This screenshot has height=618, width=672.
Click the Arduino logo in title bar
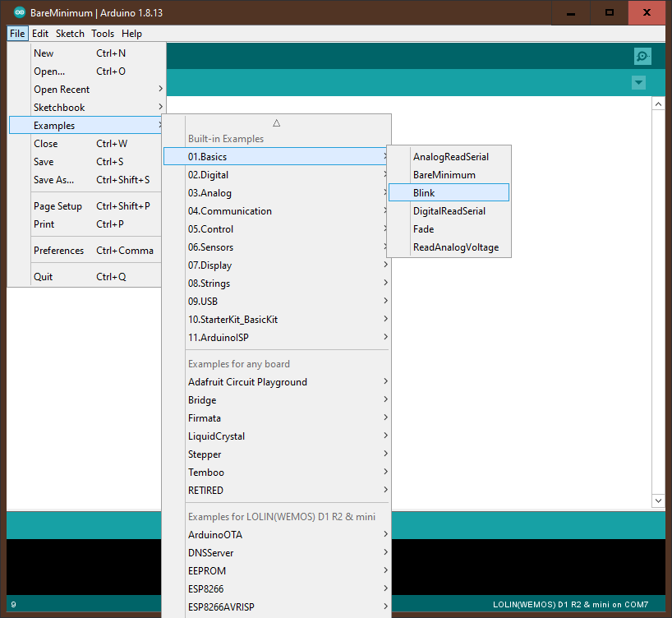pos(19,12)
